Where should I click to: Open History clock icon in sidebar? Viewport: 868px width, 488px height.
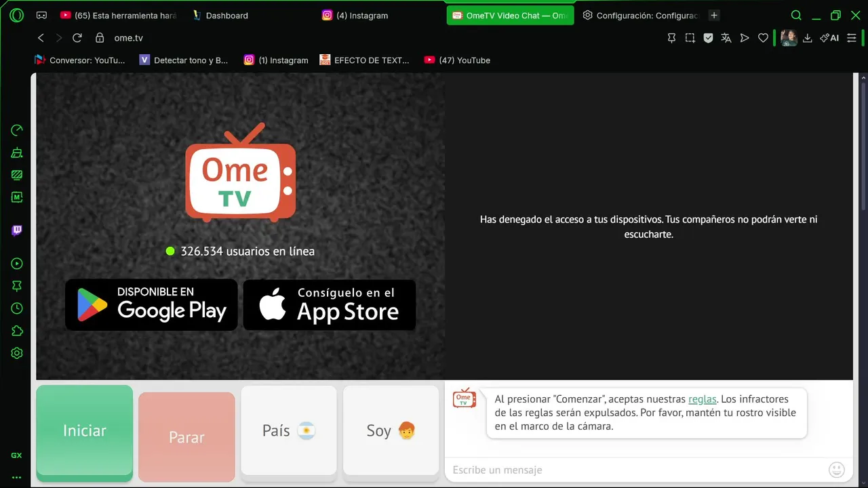tap(17, 308)
